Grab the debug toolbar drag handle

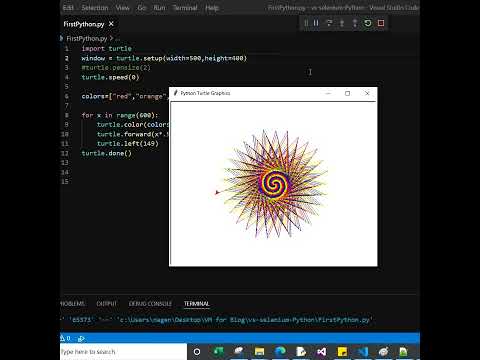point(306,23)
